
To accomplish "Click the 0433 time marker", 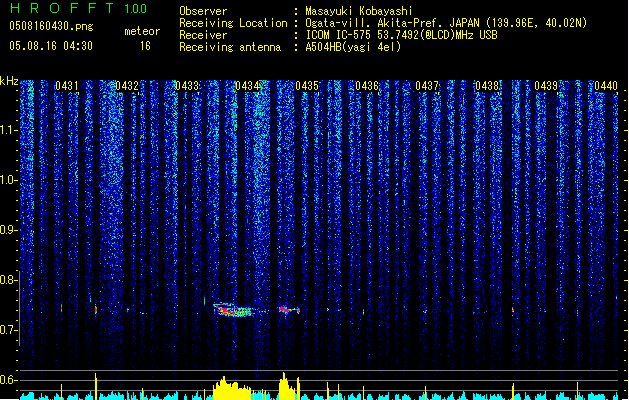I will tap(187, 86).
